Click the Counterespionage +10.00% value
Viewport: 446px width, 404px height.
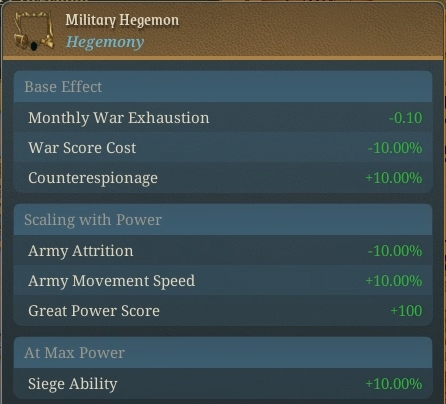394,178
